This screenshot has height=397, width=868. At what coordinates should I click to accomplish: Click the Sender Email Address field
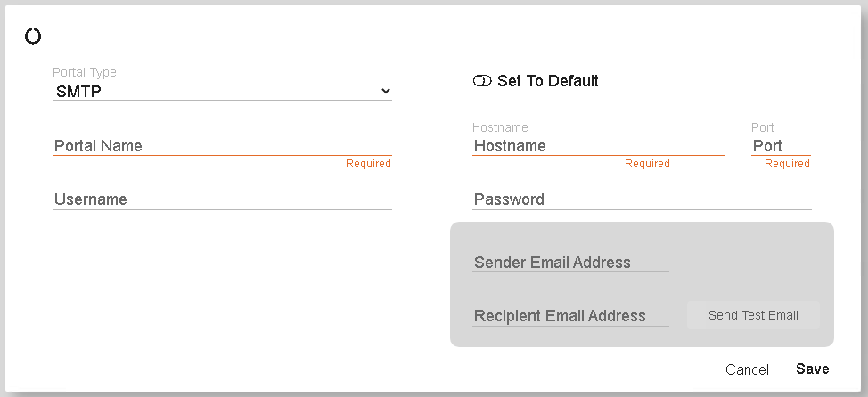click(x=570, y=263)
